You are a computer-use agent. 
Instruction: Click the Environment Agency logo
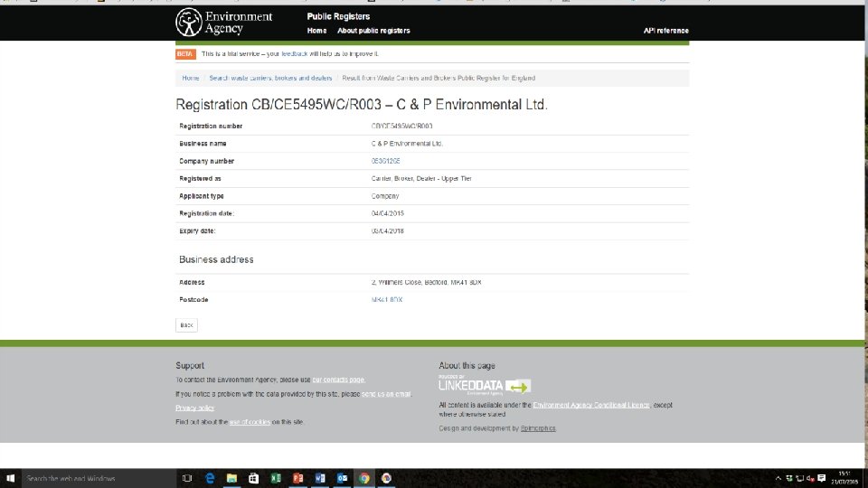pos(224,22)
